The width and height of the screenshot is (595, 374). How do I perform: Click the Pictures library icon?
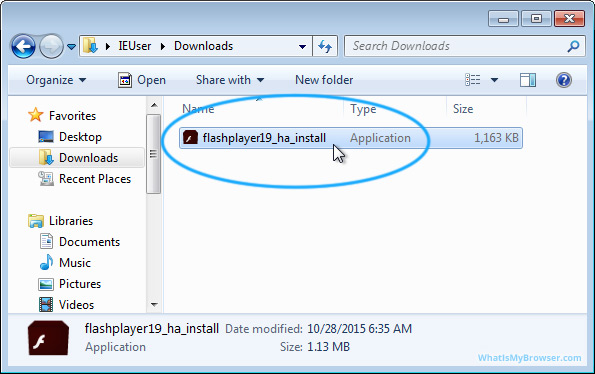click(46, 284)
